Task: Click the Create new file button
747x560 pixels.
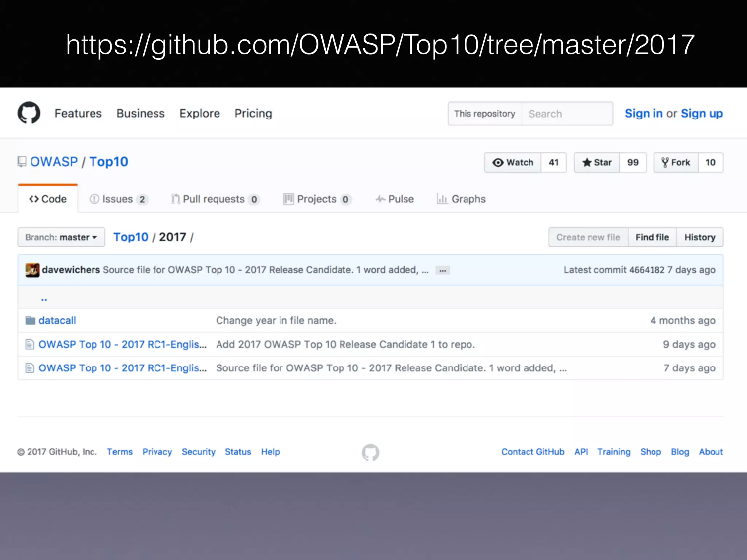Action: [588, 237]
